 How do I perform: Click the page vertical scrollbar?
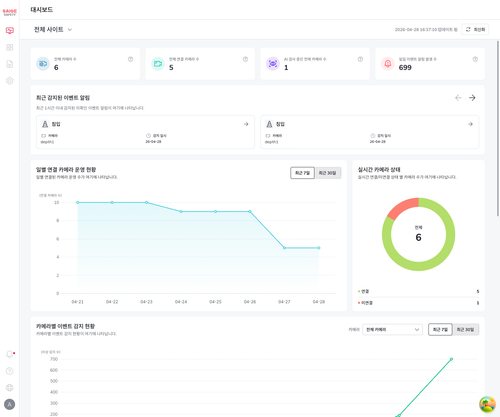click(x=498, y=128)
